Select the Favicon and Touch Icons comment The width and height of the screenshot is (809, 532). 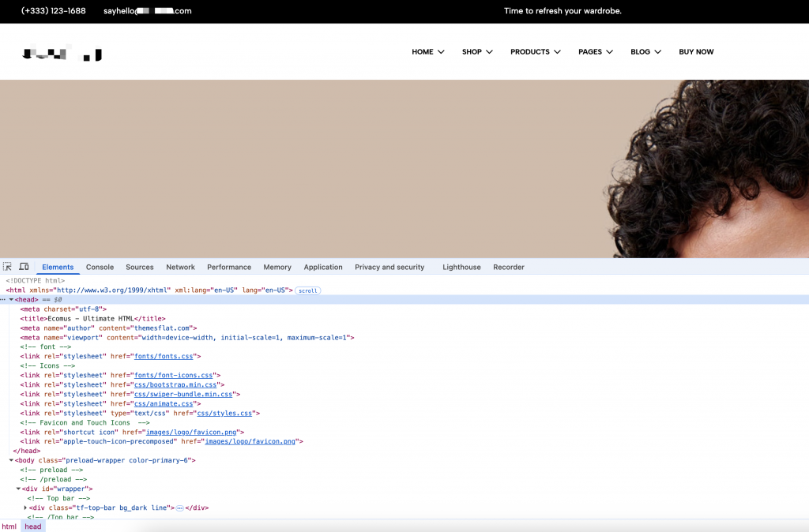click(85, 423)
